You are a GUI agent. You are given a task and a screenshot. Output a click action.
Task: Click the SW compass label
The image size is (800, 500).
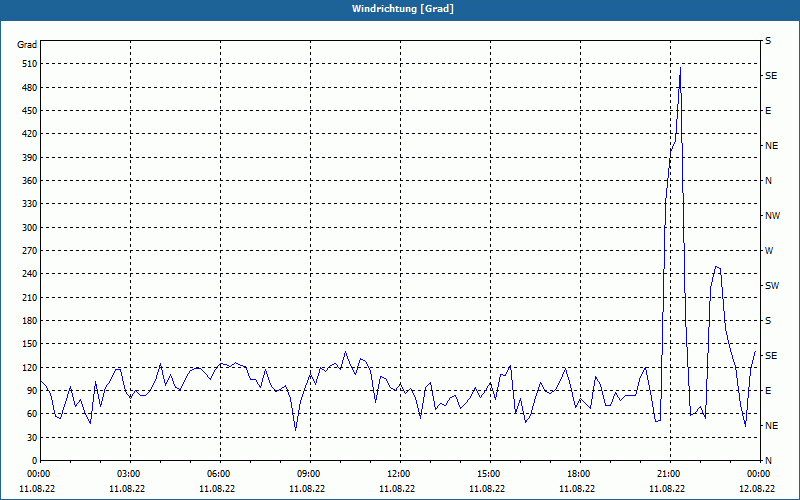(772, 286)
